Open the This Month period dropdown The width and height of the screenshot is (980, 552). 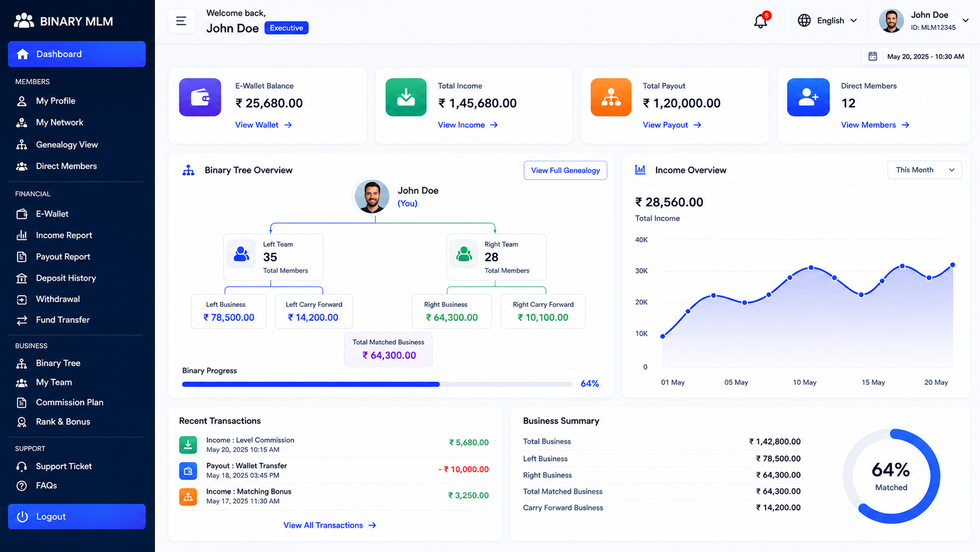coord(924,170)
